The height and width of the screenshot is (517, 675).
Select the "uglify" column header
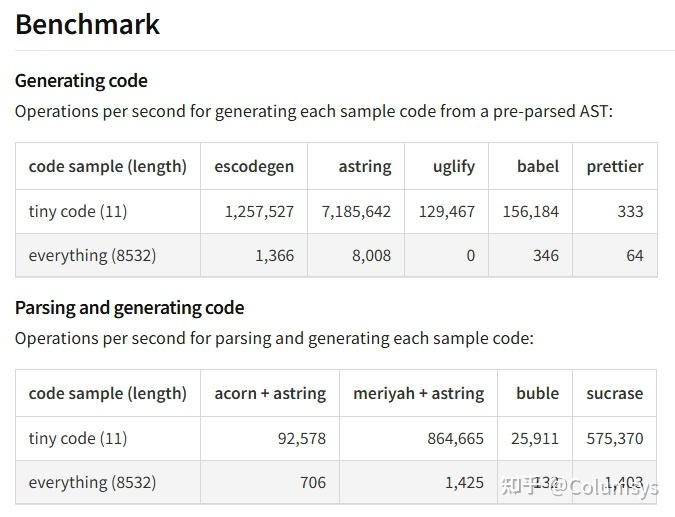point(453,166)
